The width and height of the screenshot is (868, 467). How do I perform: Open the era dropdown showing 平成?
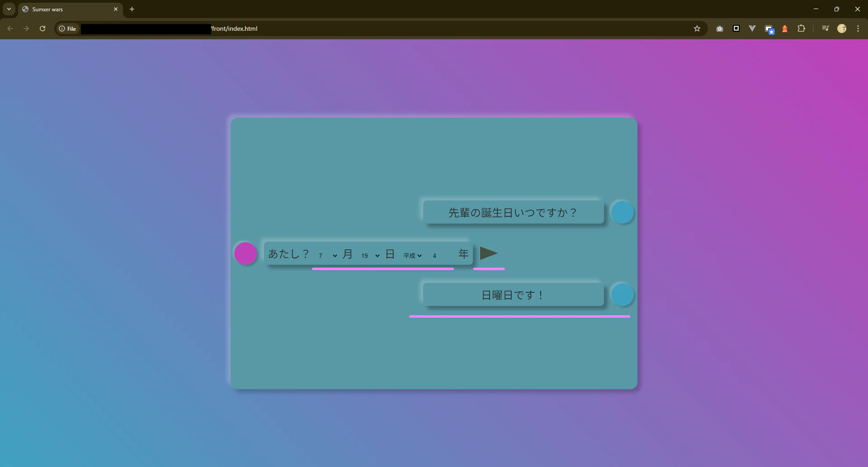click(x=413, y=256)
